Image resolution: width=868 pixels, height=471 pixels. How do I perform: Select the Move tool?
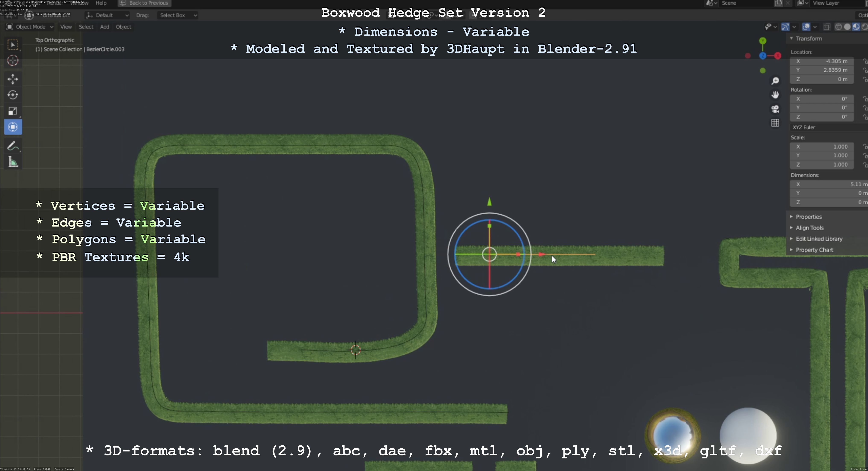click(13, 79)
